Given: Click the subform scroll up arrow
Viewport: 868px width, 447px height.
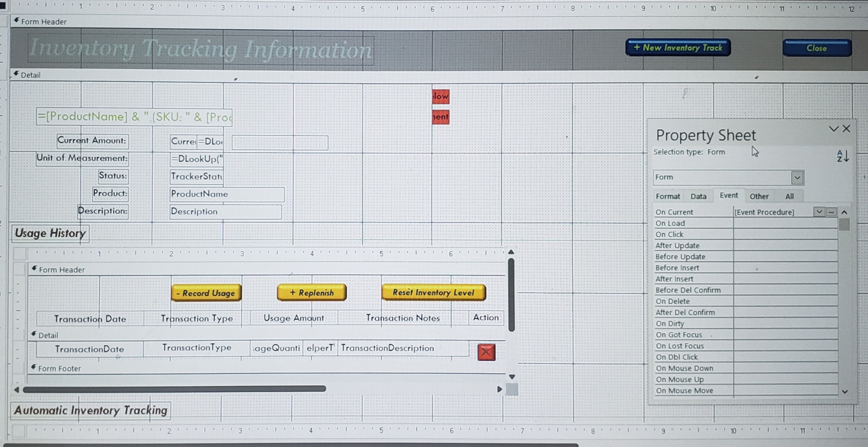Looking at the screenshot, I should (x=511, y=252).
